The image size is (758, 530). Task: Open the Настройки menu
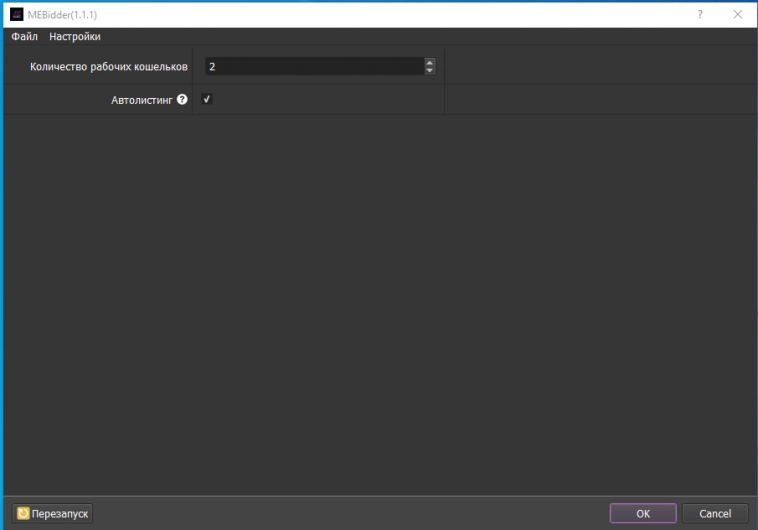(75, 37)
